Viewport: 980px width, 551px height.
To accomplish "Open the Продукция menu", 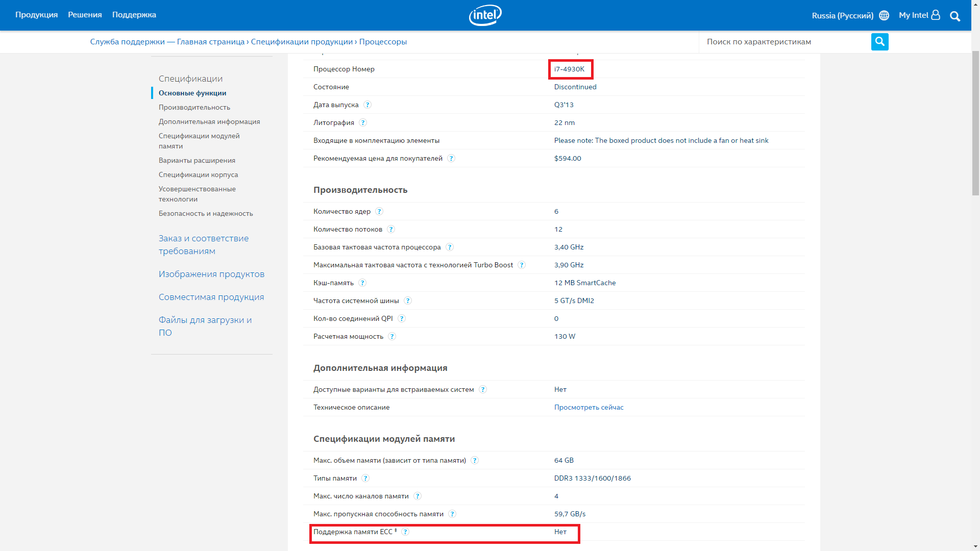I will pos(36,15).
